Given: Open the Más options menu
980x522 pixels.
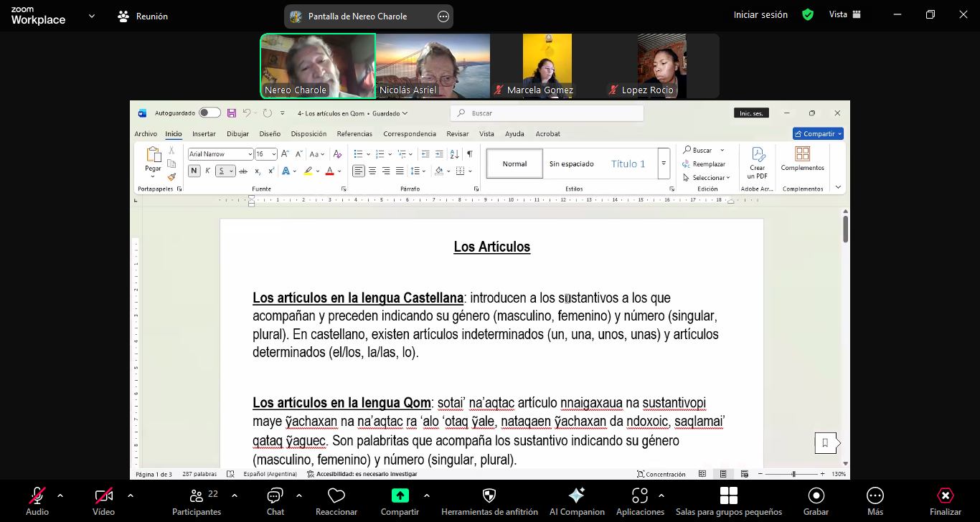Looking at the screenshot, I should [875, 496].
